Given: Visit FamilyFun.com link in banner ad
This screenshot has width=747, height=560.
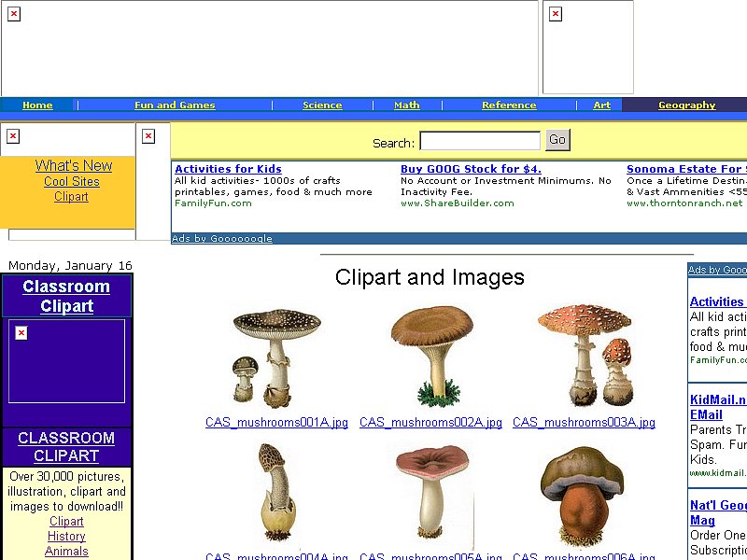Looking at the screenshot, I should point(213,203).
